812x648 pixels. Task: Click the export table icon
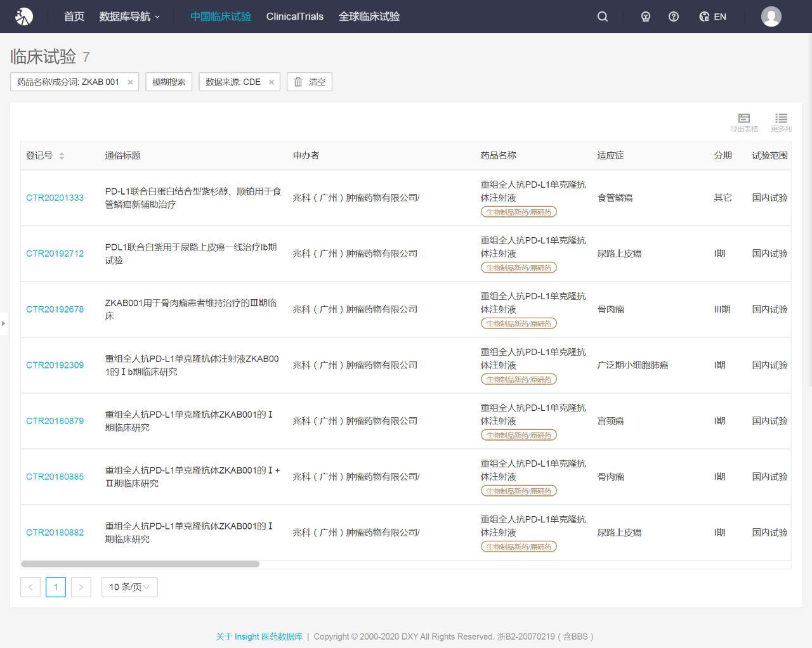743,122
